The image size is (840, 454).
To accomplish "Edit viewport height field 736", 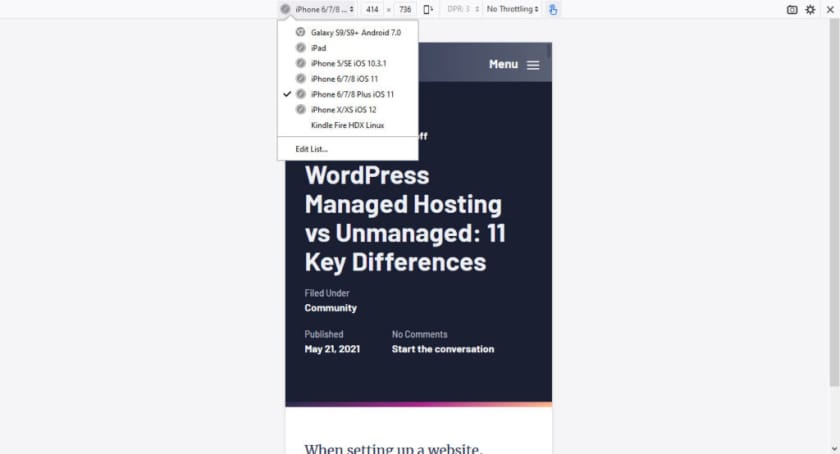I will coord(405,9).
